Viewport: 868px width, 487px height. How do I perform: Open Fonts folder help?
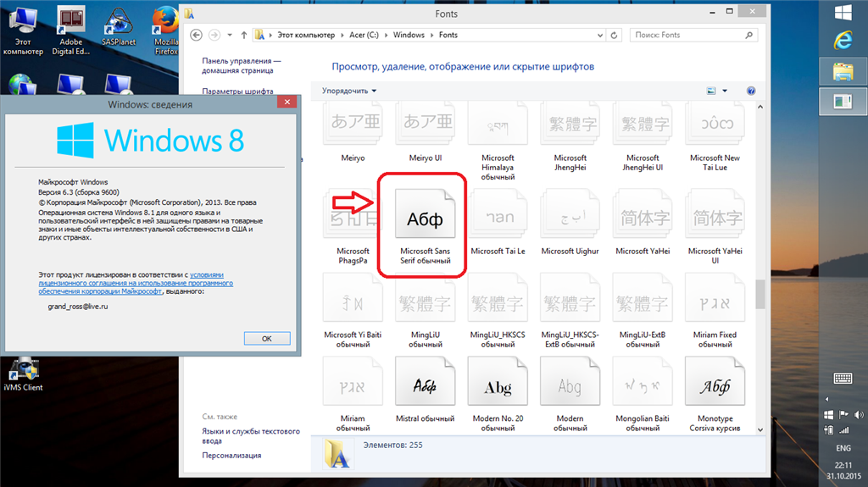coord(751,91)
